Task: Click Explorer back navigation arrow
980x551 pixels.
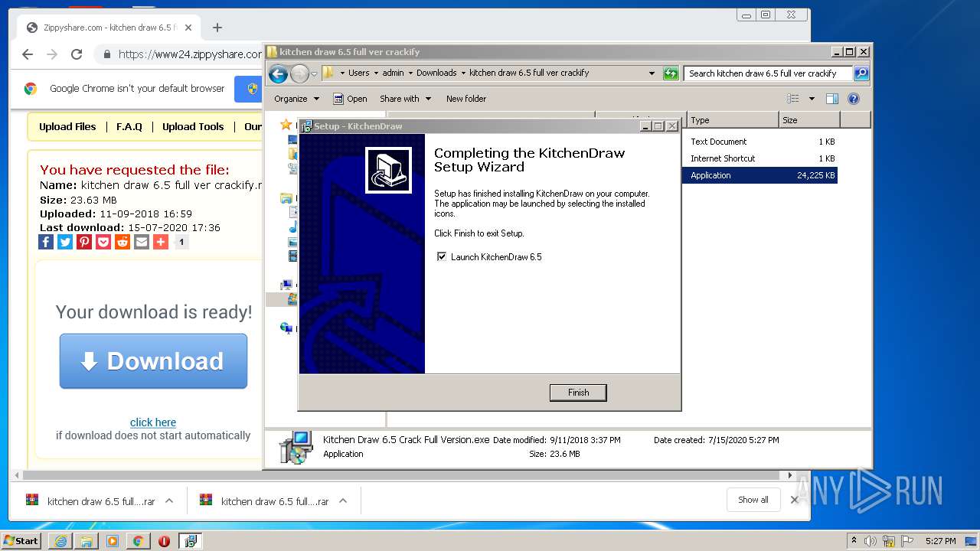Action: coord(279,73)
